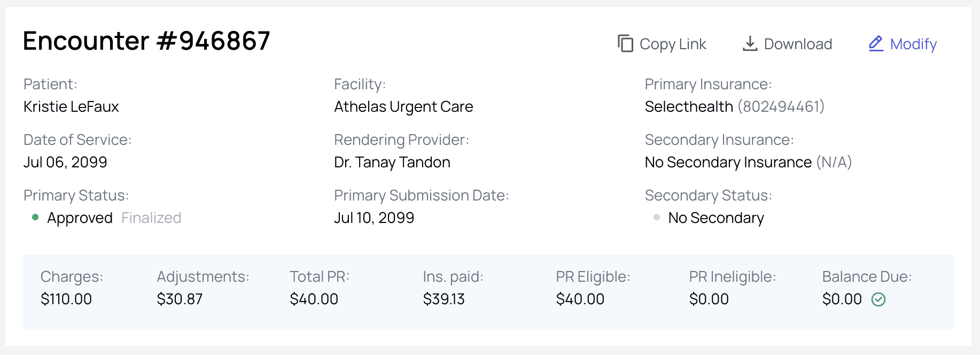980x355 pixels.
Task: Click the insurance member ID 802494461
Action: click(x=781, y=106)
